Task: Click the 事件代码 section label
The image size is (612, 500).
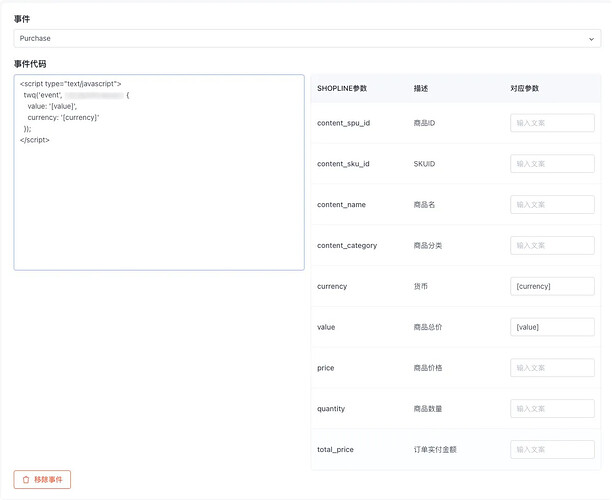Action: [30, 63]
